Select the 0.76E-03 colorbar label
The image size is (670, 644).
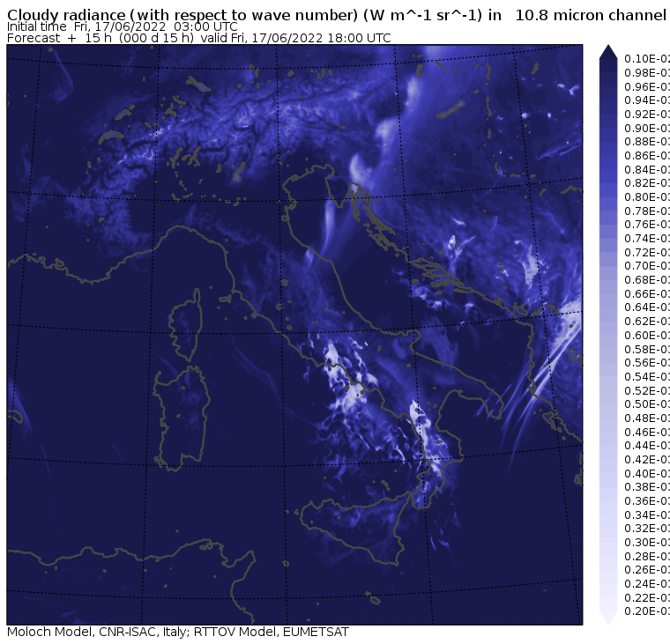coord(647,225)
